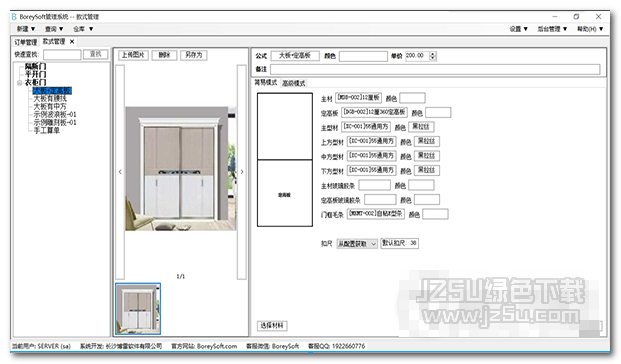Image resolution: width=621 pixels, height=364 pixels.
Task: Click the 颜色 box in the 主材玻璃胶条 row
Action: tap(421, 185)
